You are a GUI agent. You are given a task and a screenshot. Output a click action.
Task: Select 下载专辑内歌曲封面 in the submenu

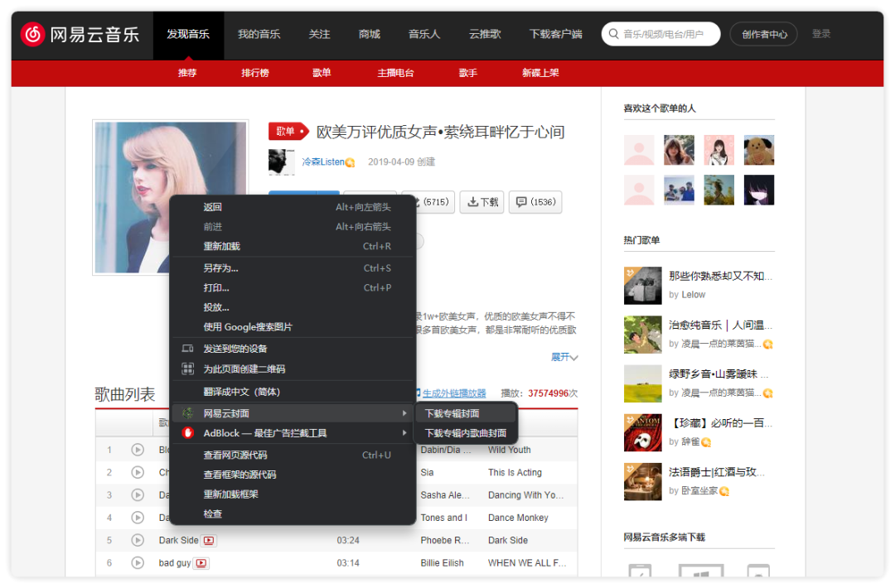(466, 433)
